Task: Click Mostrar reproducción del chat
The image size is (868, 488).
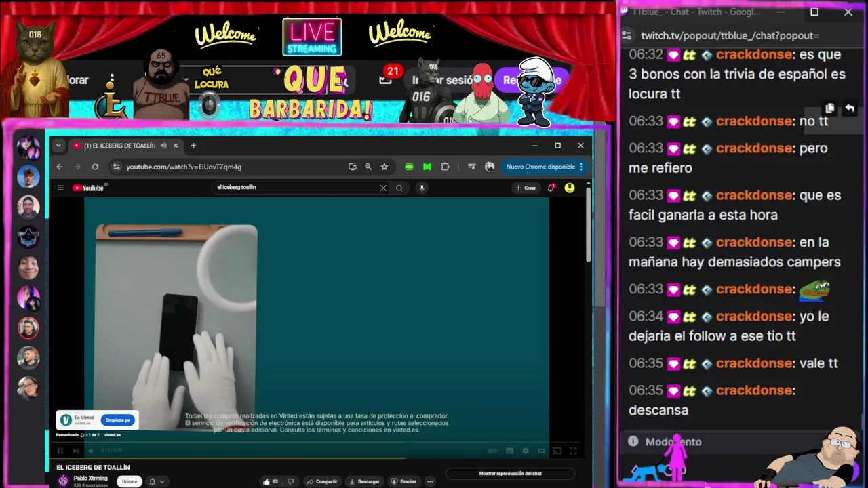Action: click(x=510, y=473)
